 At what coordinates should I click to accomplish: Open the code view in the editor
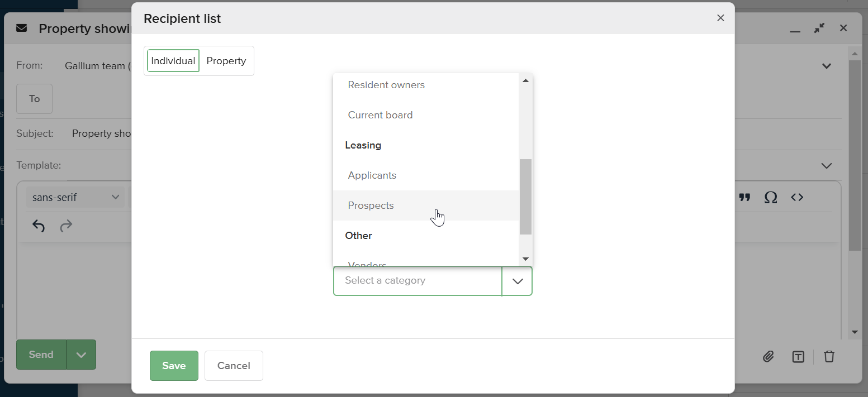pos(797,197)
